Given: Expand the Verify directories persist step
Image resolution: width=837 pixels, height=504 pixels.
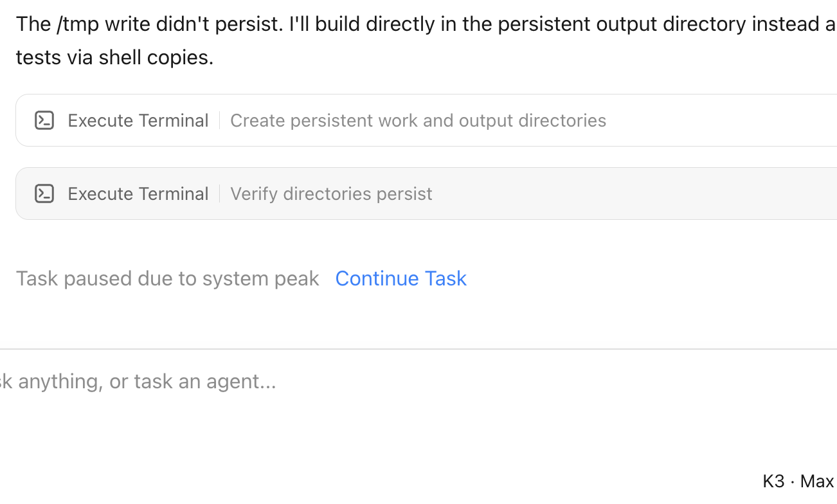Looking at the screenshot, I should coord(426,194).
